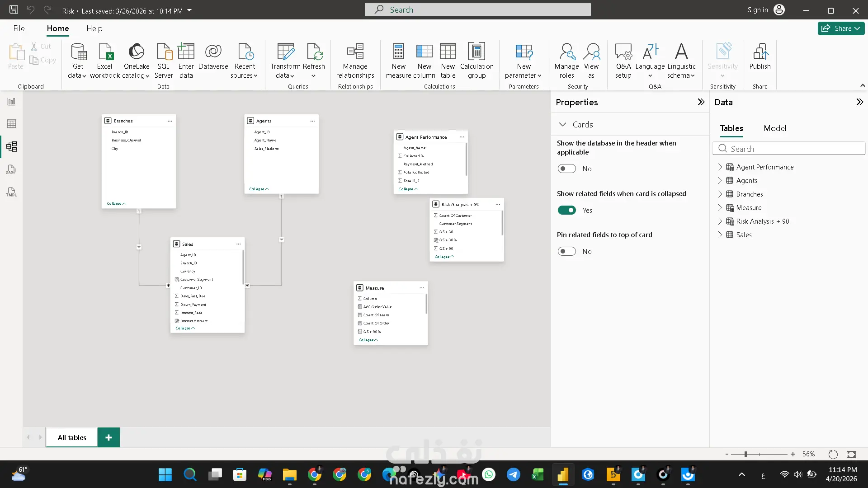The image size is (868, 488).
Task: Open Recent sources list
Action: pyautogui.click(x=245, y=61)
